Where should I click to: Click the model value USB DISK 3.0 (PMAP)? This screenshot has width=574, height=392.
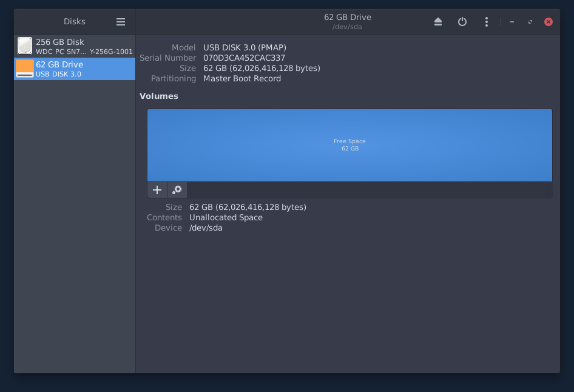(245, 47)
